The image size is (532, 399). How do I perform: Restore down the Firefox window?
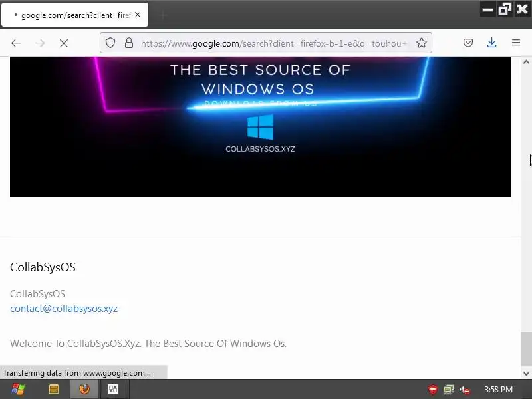click(505, 9)
